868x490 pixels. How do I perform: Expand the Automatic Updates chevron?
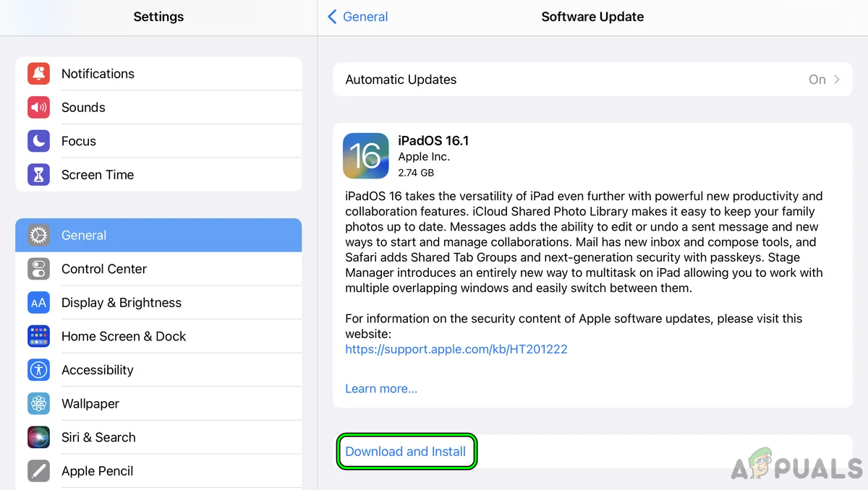[837, 79]
